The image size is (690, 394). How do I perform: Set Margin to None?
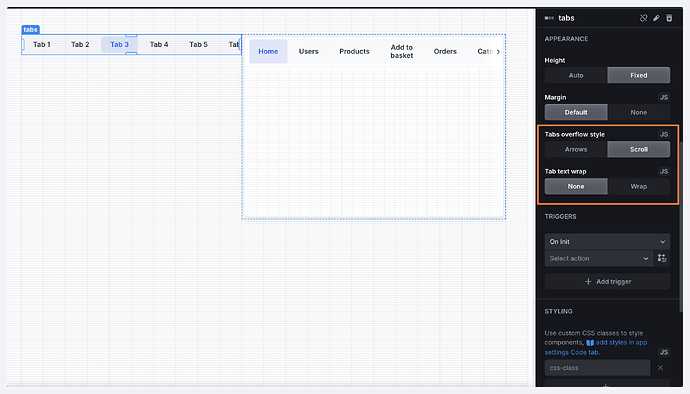[x=639, y=112]
